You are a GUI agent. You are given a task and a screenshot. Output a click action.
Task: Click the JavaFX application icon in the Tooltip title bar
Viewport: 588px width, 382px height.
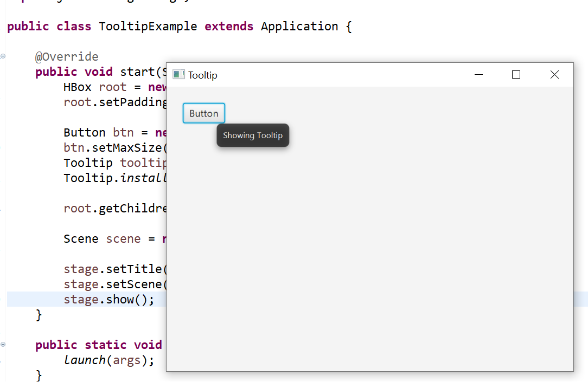point(178,74)
